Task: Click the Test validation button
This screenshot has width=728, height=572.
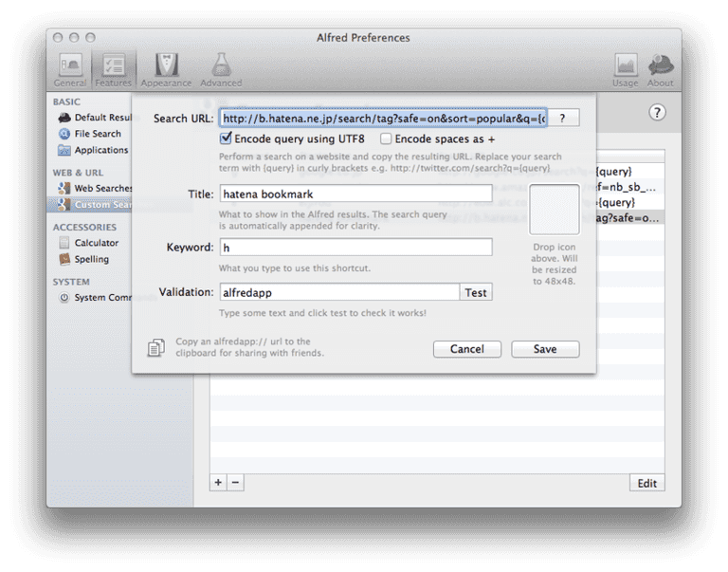Action: [476, 292]
